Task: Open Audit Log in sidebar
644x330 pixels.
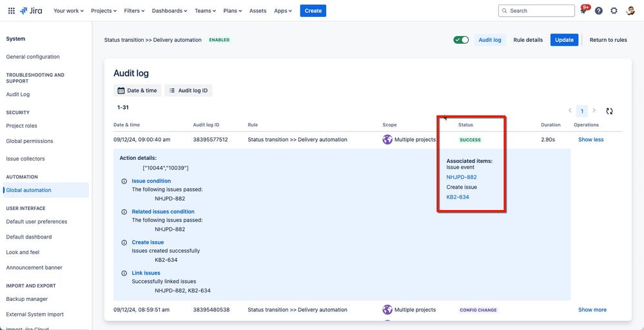Action: tap(17, 94)
